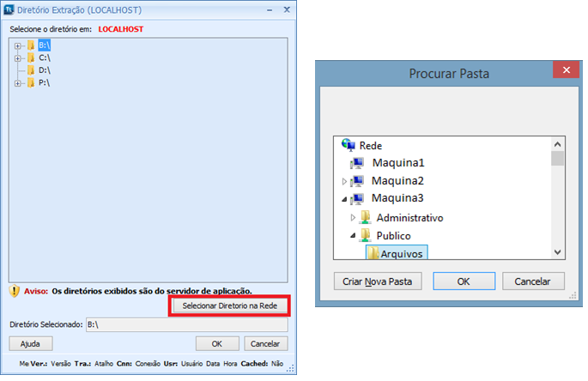Select Maquina3 in the network tree
Viewport: 588px width, 381px height.
[x=397, y=198]
